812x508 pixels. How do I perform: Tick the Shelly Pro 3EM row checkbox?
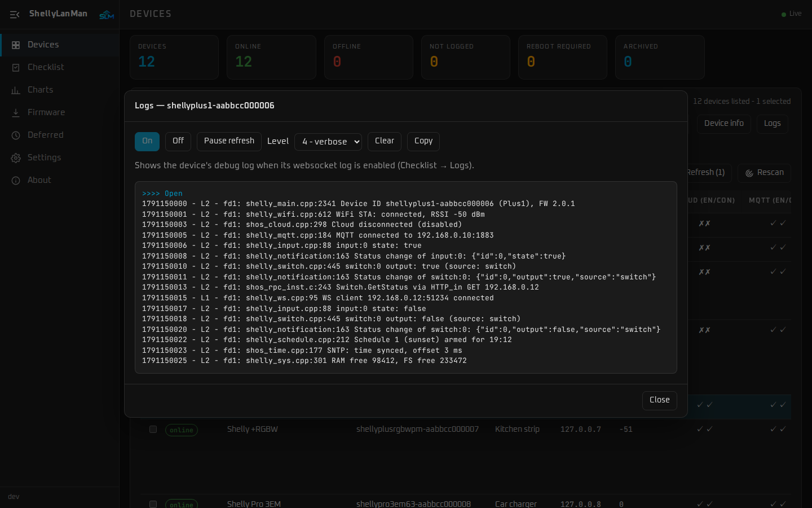tap(153, 504)
